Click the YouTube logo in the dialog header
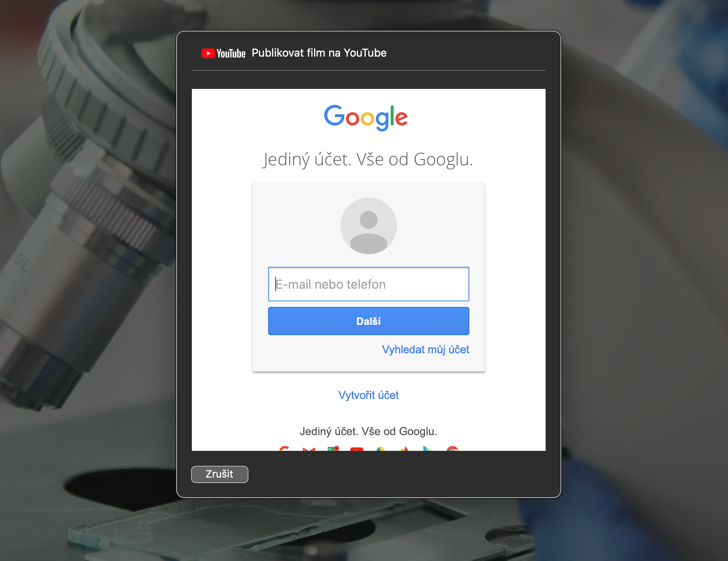728x561 pixels. tap(223, 53)
